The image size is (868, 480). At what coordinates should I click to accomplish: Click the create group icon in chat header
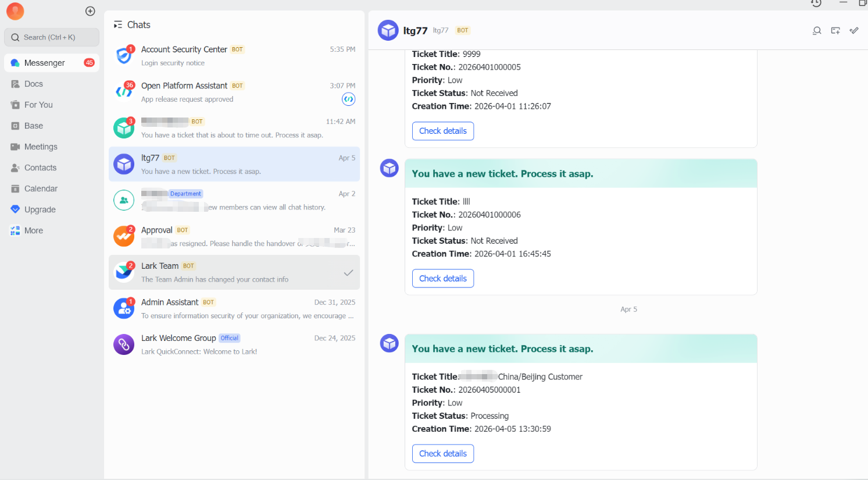[x=835, y=31]
